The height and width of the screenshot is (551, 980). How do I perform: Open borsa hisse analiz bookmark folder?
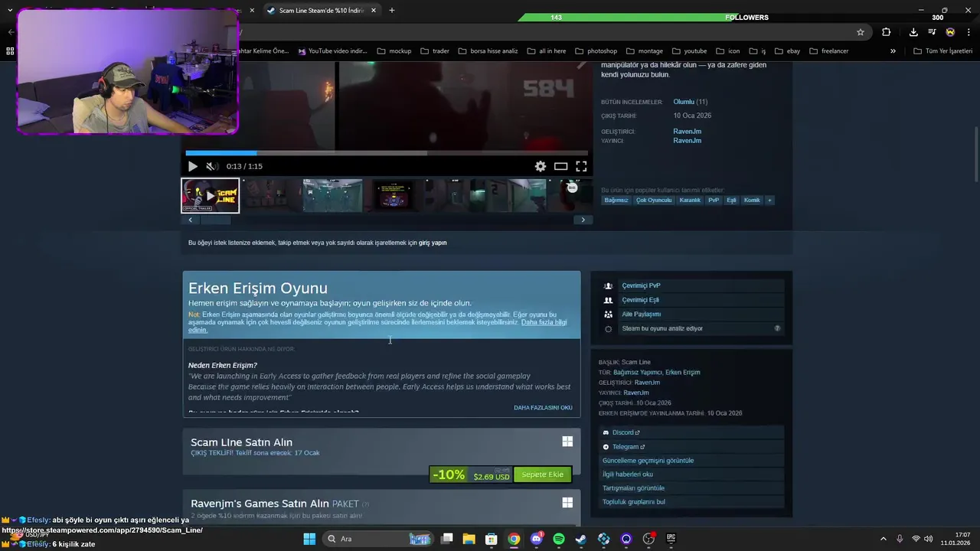tap(488, 51)
